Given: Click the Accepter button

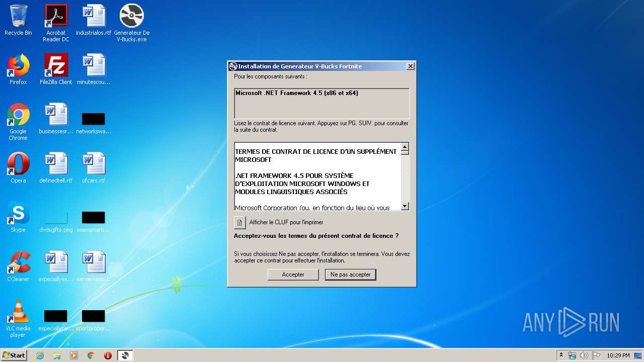Looking at the screenshot, I should [293, 275].
